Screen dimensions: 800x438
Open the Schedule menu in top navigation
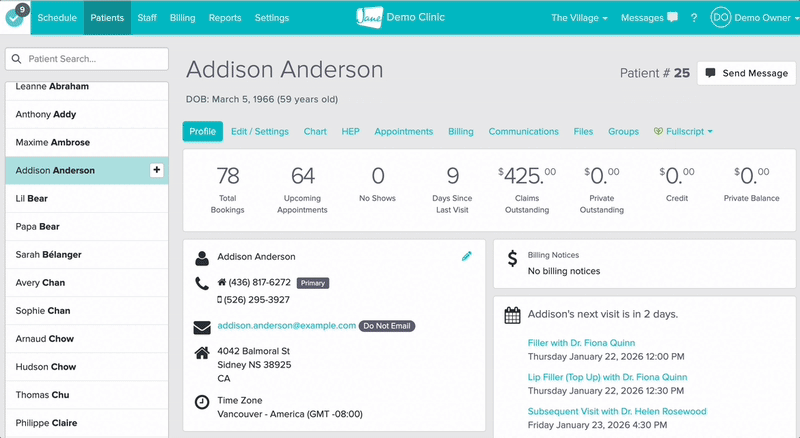56,18
